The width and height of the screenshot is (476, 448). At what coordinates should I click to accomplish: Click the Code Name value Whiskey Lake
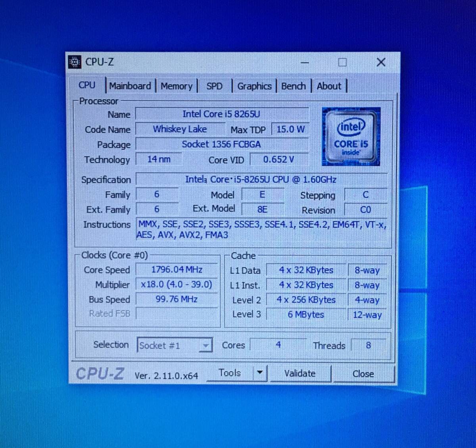(x=180, y=129)
